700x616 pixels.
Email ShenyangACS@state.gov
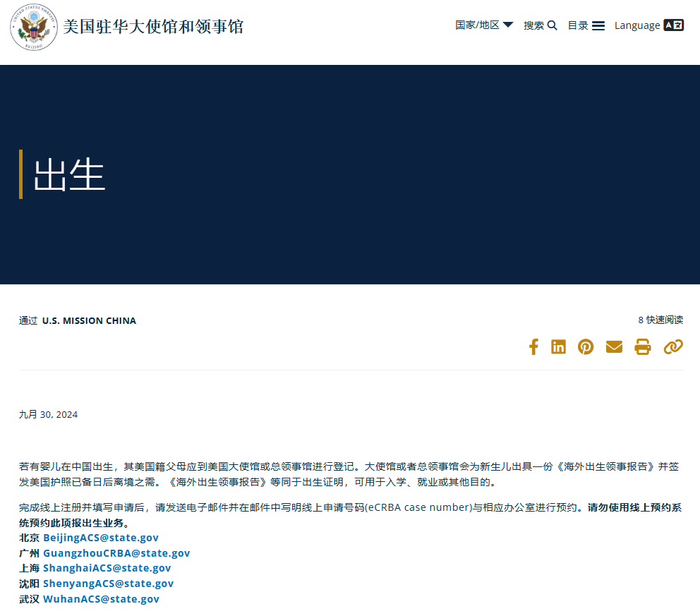click(x=109, y=584)
